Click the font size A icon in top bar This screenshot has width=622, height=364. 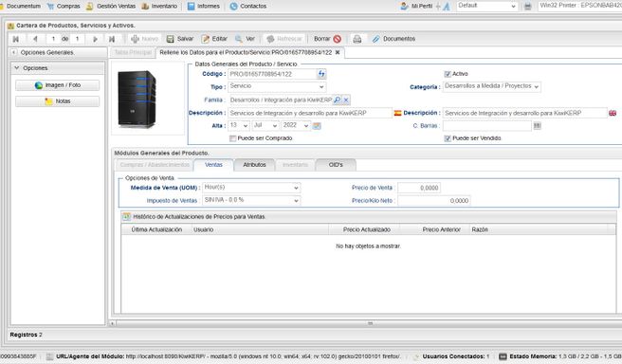[x=447, y=6]
